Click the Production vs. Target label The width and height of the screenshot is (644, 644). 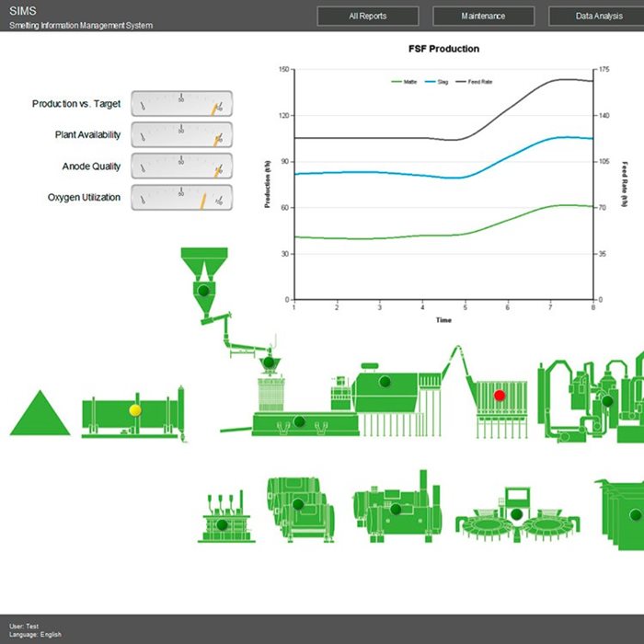point(76,104)
